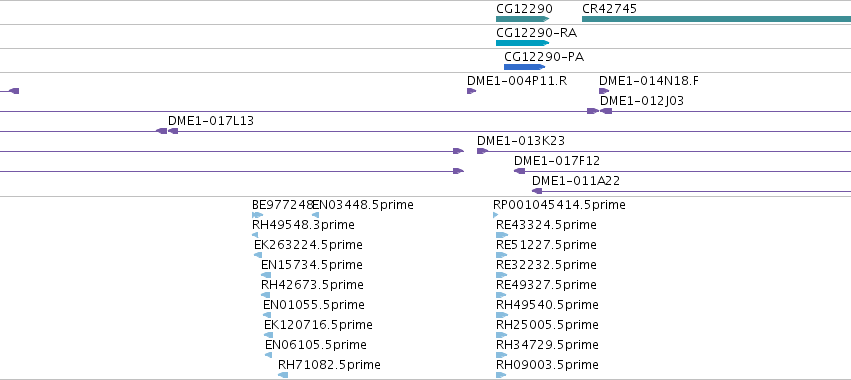Click the DME1-011A22 arrow glyph
The image size is (851, 380).
pos(537,191)
